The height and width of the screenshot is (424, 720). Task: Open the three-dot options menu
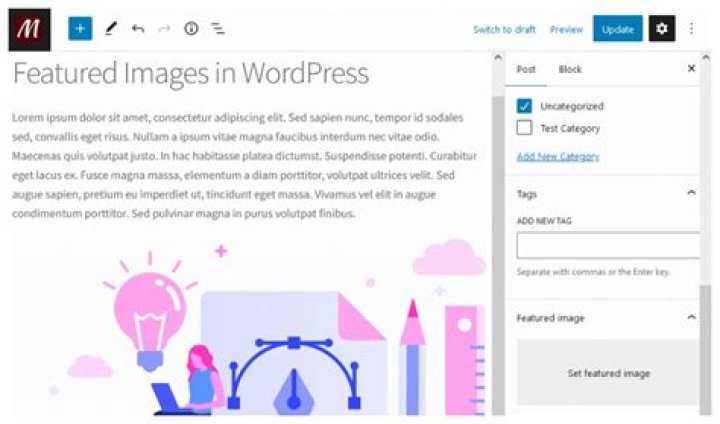(x=691, y=29)
